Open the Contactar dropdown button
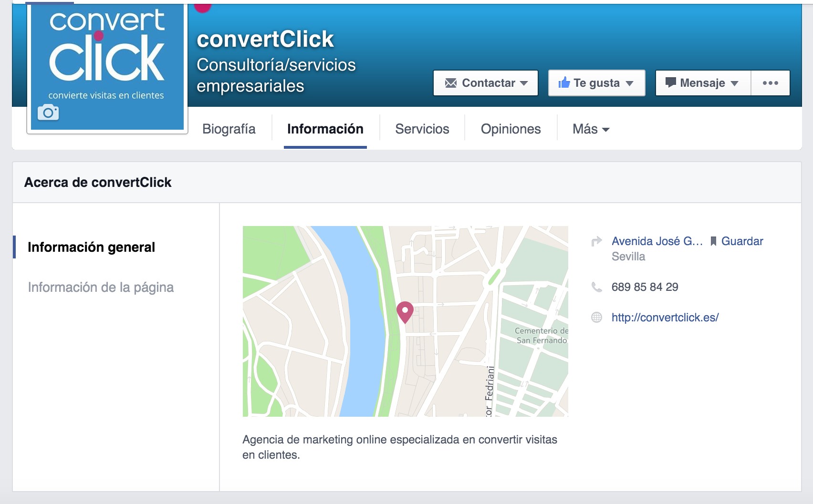 coord(486,83)
